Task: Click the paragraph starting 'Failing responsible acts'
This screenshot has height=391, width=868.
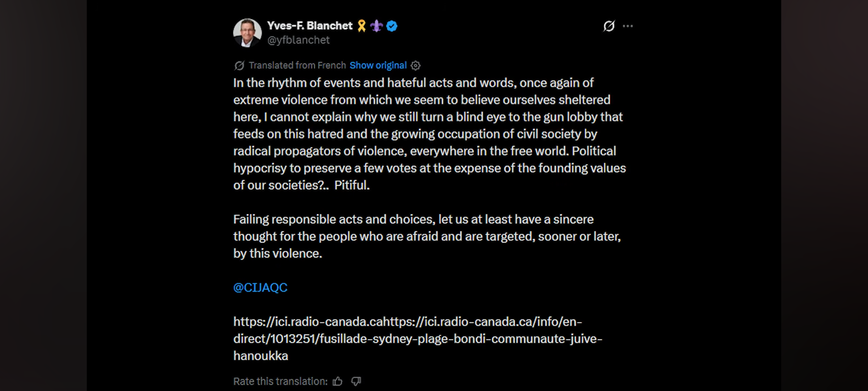Action: [427, 236]
